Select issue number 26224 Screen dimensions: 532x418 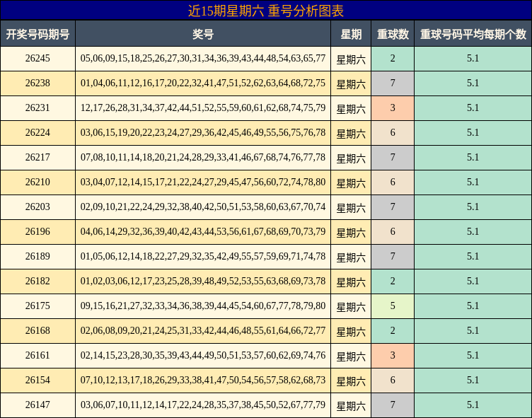click(x=37, y=133)
